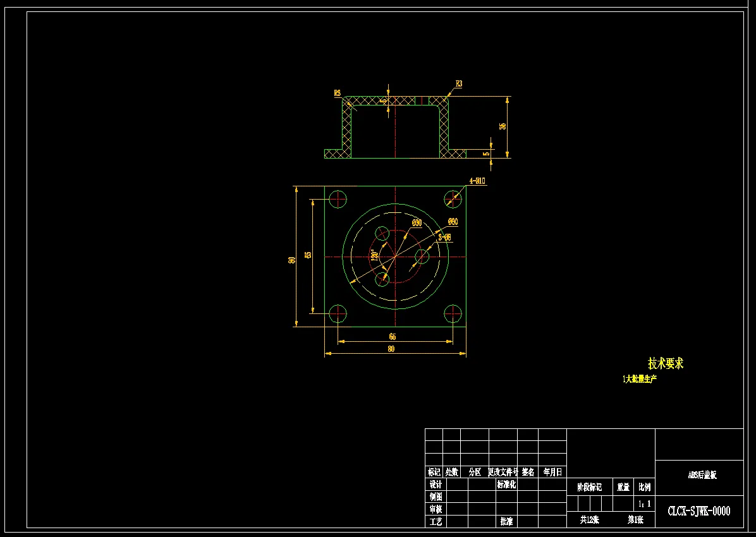This screenshot has width=756, height=537.
Task: Select the 标准化 cell
Action: click(x=507, y=485)
